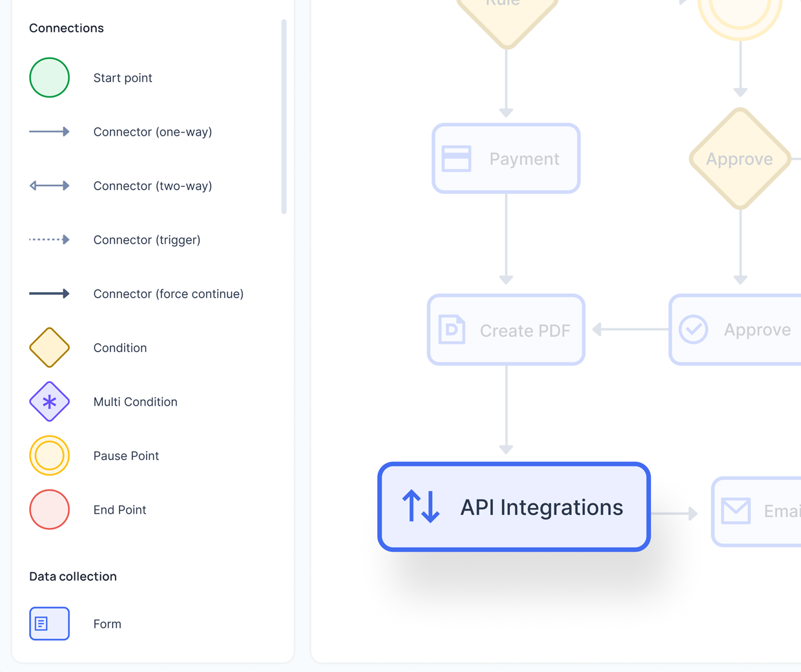Click the "Pause Point" label

126,456
